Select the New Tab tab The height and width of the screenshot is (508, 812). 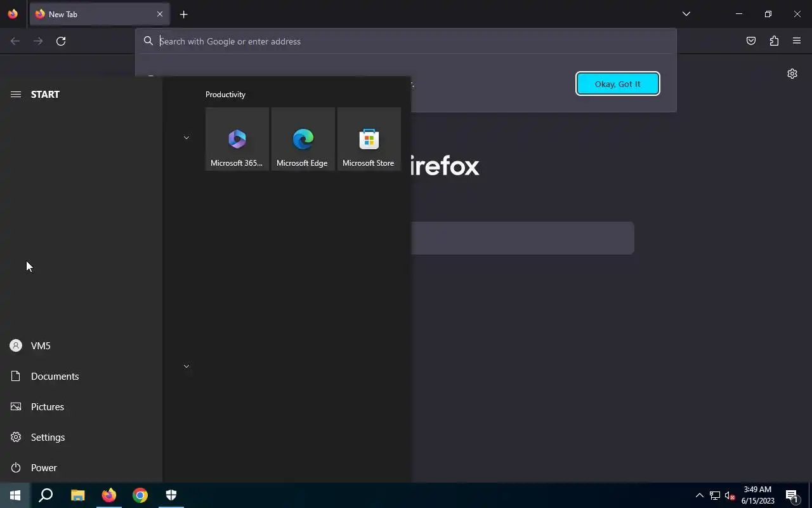point(100,14)
